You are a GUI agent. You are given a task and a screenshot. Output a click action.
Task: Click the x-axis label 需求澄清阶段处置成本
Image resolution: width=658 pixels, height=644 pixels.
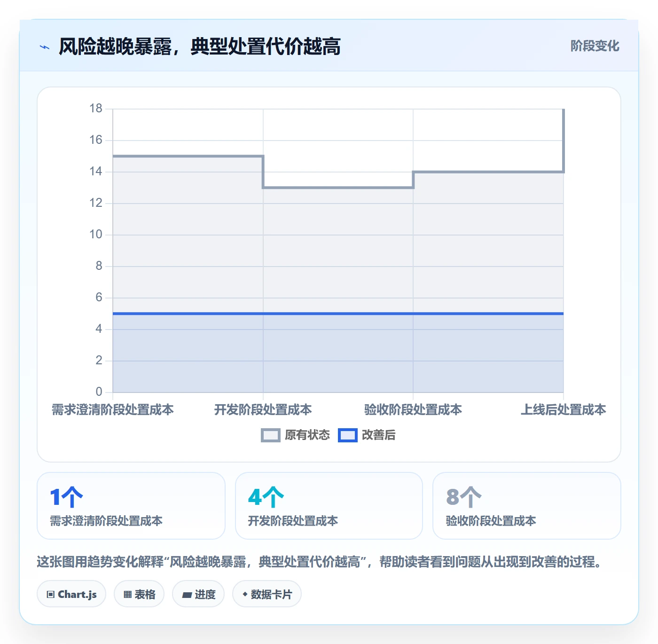113,410
